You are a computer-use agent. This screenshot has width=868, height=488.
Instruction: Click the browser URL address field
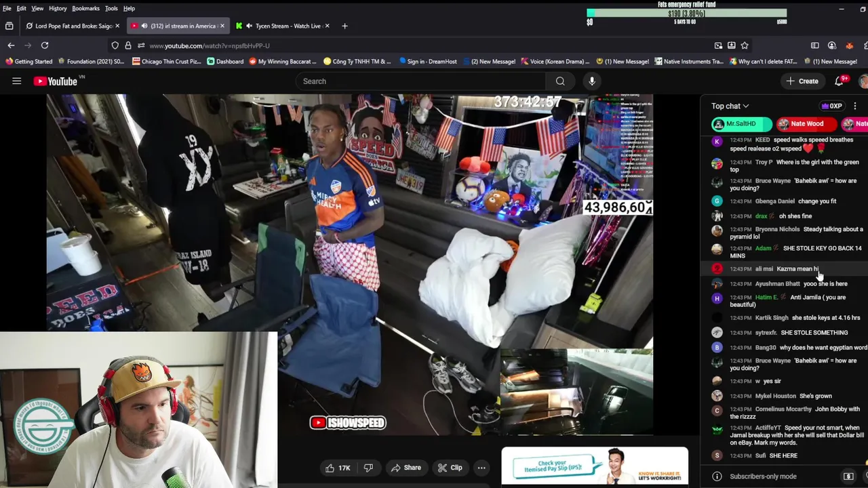pyautogui.click(x=427, y=45)
